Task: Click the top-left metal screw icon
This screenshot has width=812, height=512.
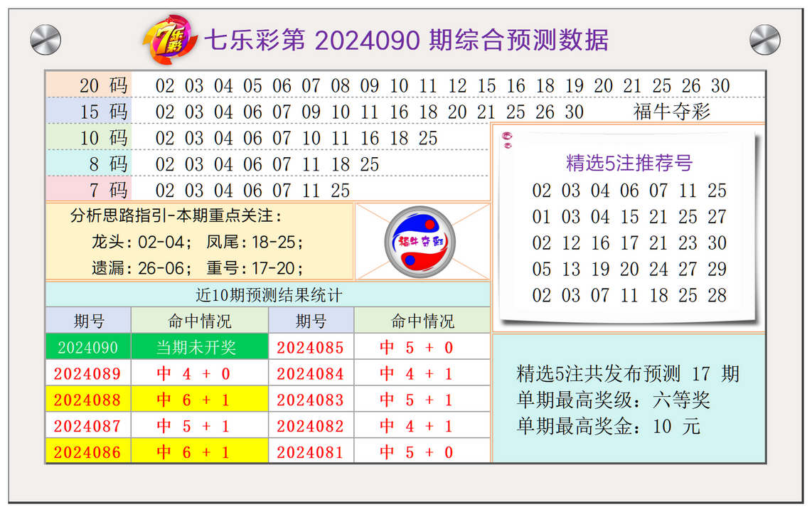Action: (x=46, y=39)
